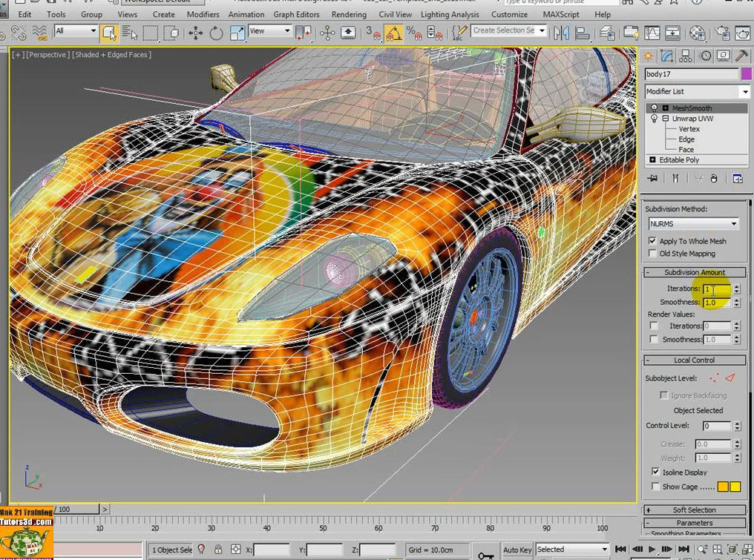Toggle the Window/Crossing selection icon
Viewport: 754px width, 560px height.
point(171,33)
